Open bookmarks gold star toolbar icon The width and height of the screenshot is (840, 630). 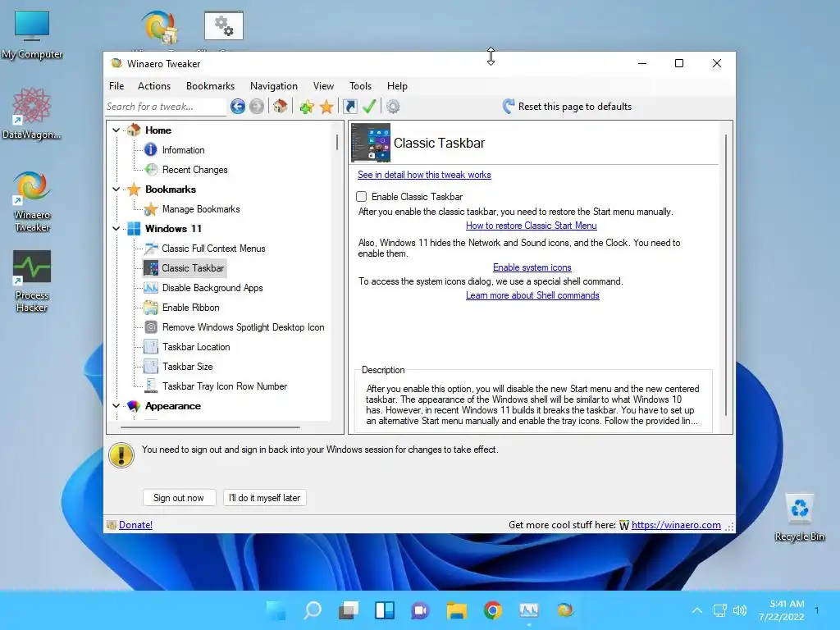point(326,107)
